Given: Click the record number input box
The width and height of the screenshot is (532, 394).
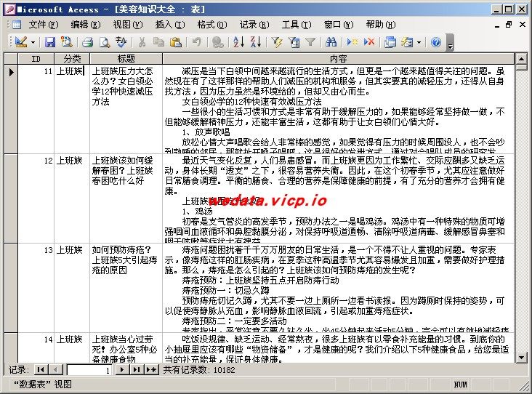Looking at the screenshot, I should 90,370.
